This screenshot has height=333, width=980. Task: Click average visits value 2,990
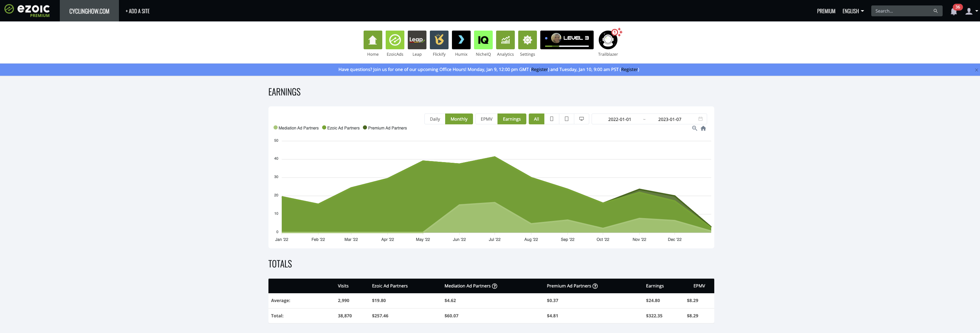coord(343,300)
